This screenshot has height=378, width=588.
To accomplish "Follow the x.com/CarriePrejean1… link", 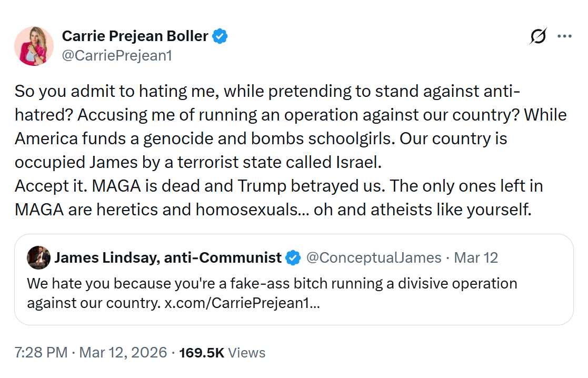I will [x=242, y=304].
